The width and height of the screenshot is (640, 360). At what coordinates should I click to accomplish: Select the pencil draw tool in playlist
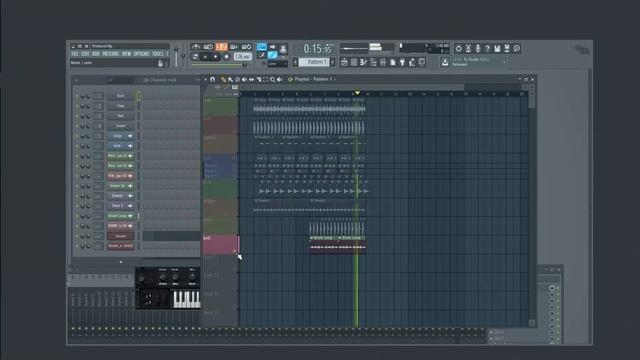click(x=223, y=80)
